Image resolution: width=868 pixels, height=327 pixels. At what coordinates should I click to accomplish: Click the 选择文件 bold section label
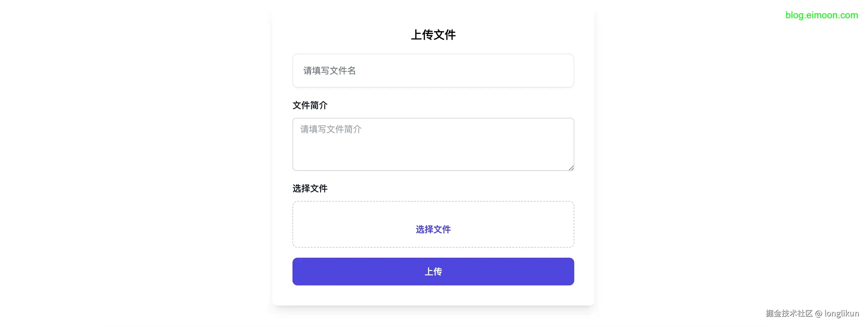310,188
